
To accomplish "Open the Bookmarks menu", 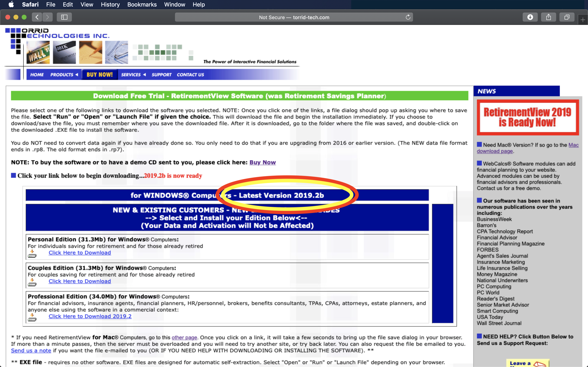I will (142, 4).
